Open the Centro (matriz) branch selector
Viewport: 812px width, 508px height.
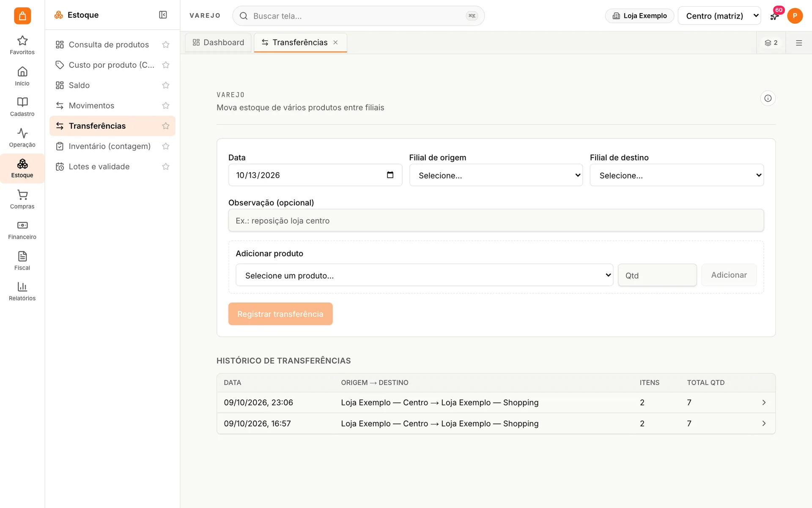[x=719, y=16]
